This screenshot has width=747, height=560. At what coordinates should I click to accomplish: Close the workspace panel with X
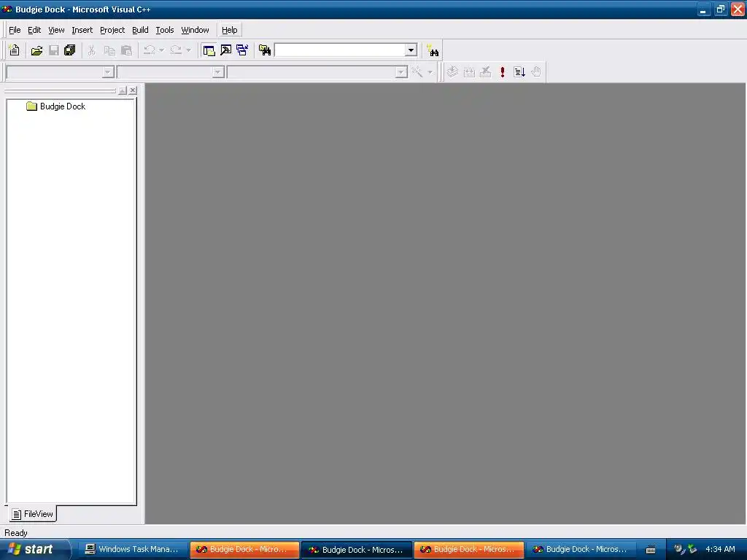133,90
